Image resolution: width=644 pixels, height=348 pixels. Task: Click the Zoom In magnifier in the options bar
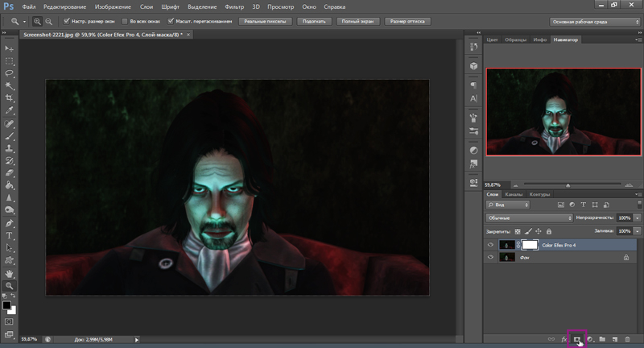pos(37,22)
